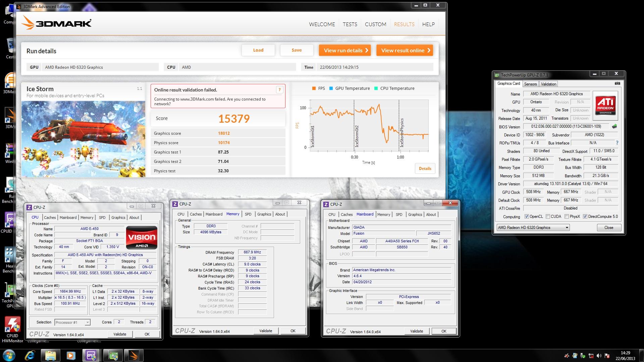Image resolution: width=644 pixels, height=362 pixels.
Task: Click the Recycle Bin desktop icon
Action: (10, 48)
